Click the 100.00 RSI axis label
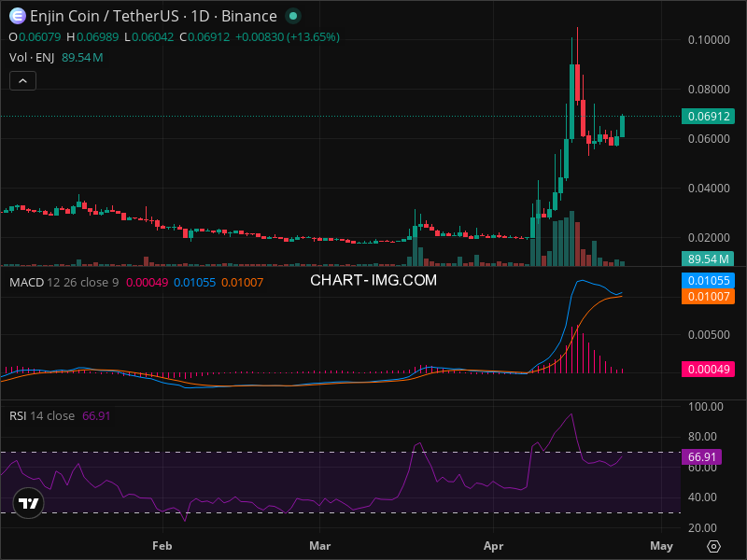The image size is (747, 560). pyautogui.click(x=706, y=407)
